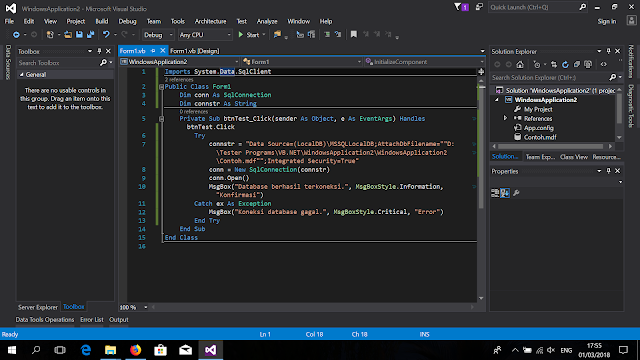Collapse Public Class Form1 code block
This screenshot has width=640, height=360.
tap(161, 87)
